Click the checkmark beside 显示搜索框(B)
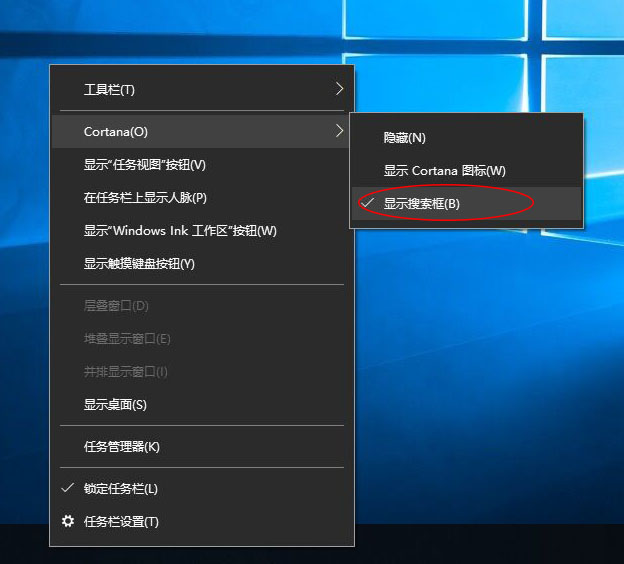The height and width of the screenshot is (564, 624). click(367, 203)
